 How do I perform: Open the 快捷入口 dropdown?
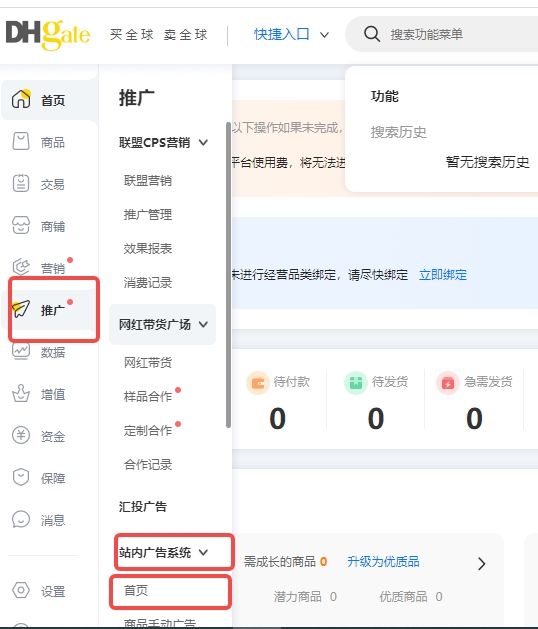click(292, 34)
